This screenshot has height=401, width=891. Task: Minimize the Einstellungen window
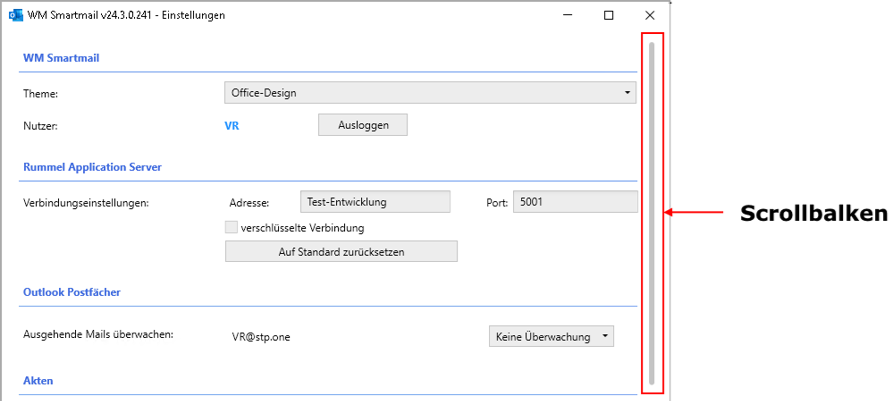coord(567,15)
